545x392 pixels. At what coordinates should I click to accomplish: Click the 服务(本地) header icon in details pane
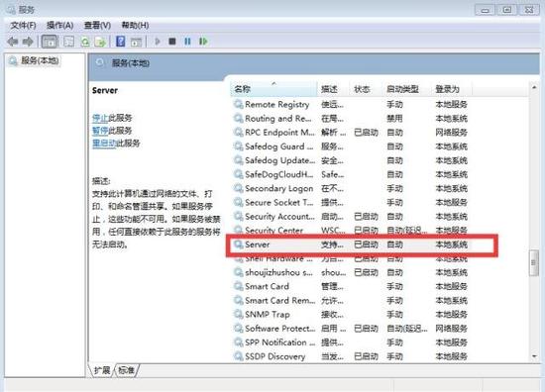[100, 62]
